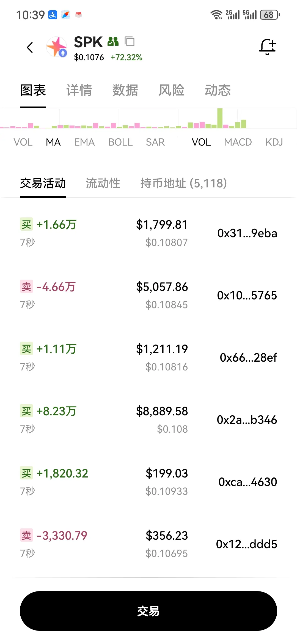Tap the green community people icon
The width and height of the screenshot is (297, 644).
coord(113,42)
